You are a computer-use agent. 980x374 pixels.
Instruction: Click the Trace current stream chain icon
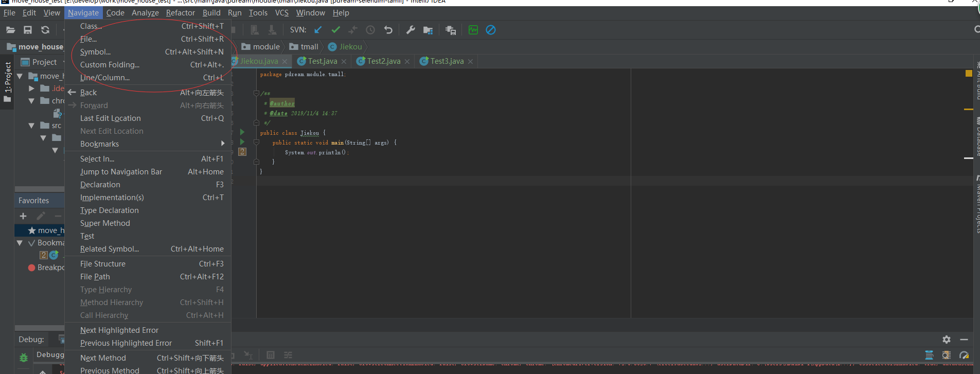pos(288,355)
